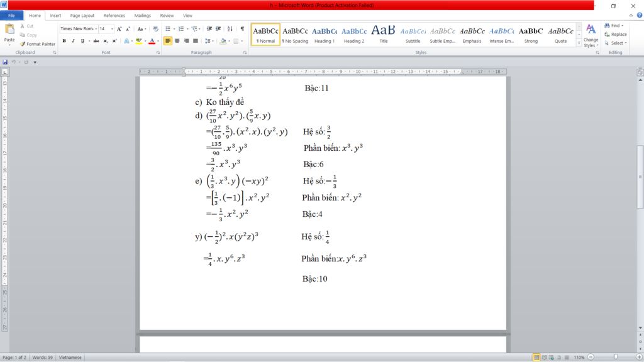
Task: Open the Font dialog launcher
Action: 158,53
